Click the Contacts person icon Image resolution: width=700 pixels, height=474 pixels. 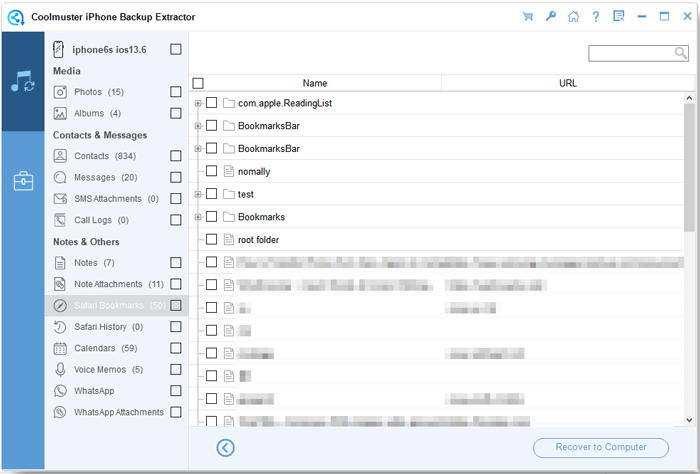click(x=60, y=156)
